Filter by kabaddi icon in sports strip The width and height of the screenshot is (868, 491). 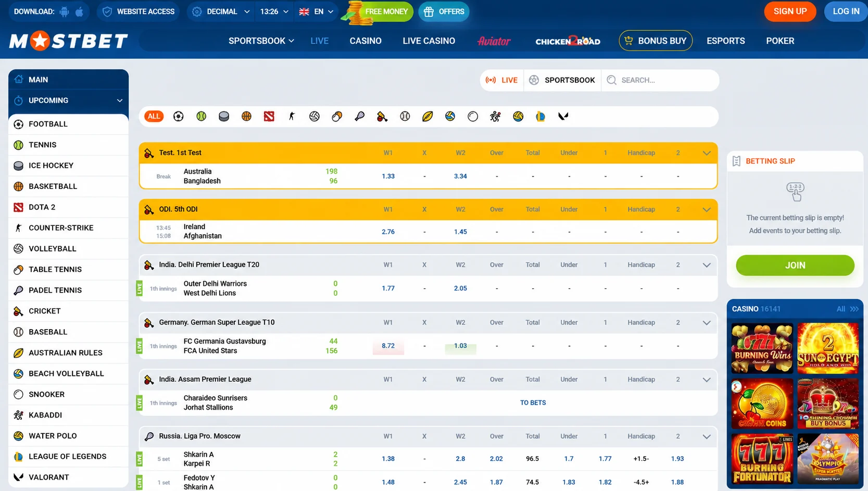(495, 117)
